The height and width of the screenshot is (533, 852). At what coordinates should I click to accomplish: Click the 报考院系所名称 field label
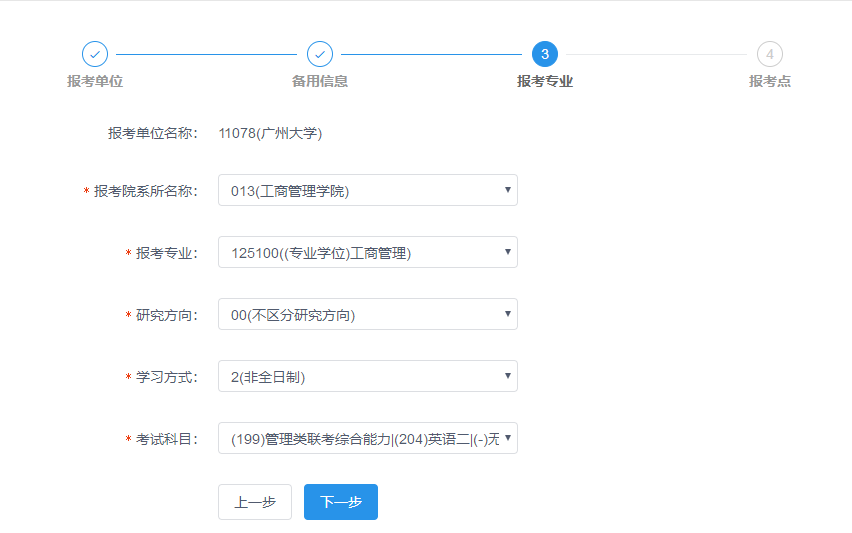[146, 191]
